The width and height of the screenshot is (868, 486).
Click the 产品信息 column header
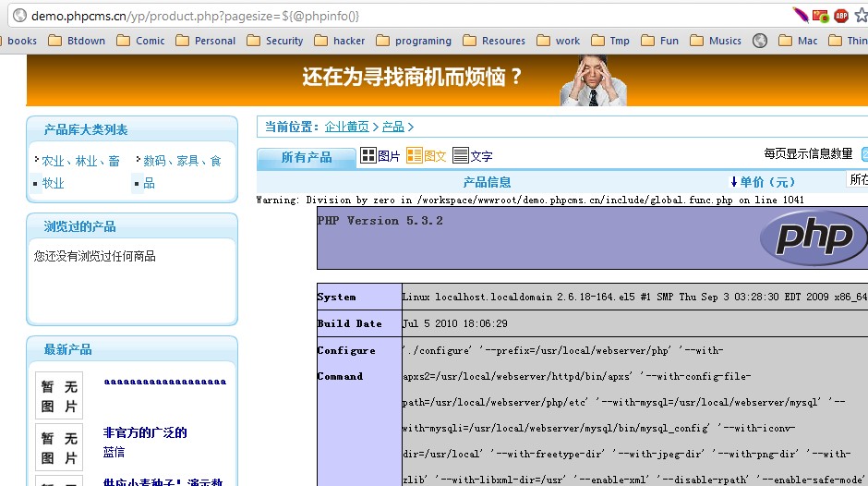point(488,182)
